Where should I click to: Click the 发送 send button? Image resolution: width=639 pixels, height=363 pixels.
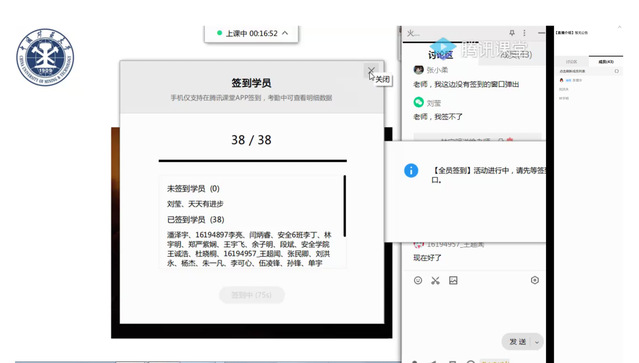pos(518,342)
